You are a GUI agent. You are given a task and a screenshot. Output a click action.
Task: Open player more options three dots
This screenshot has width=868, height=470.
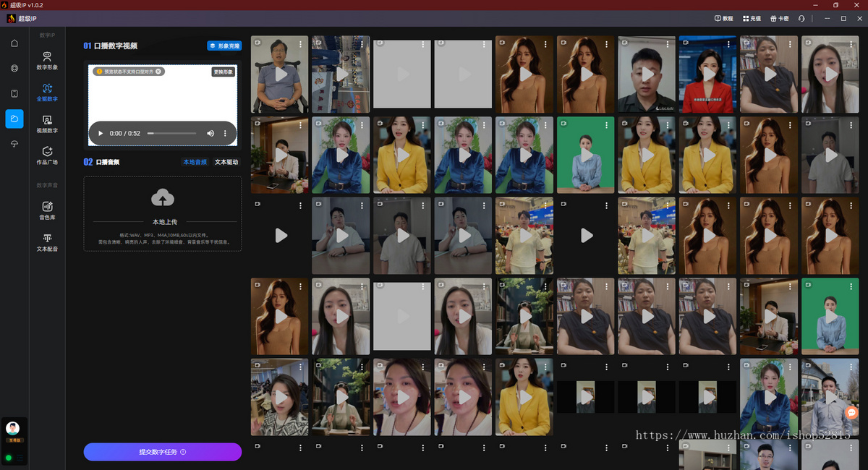click(225, 133)
